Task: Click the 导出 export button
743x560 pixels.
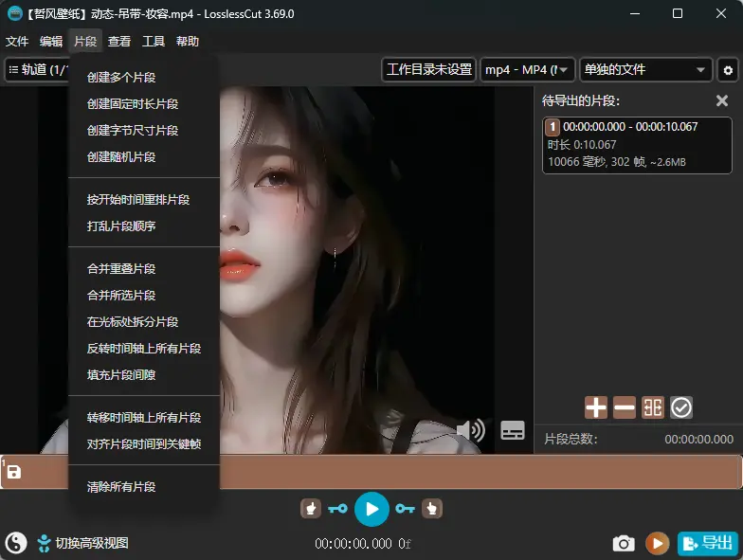Action: [x=708, y=543]
